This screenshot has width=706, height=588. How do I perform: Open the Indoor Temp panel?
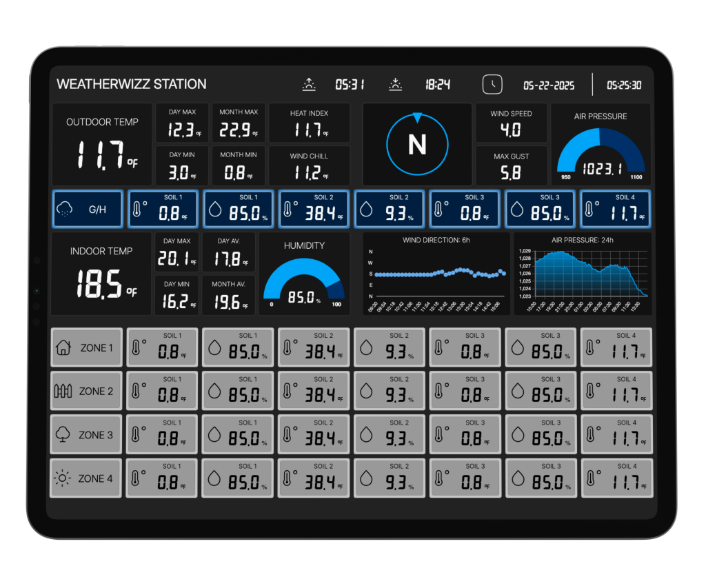tap(102, 273)
